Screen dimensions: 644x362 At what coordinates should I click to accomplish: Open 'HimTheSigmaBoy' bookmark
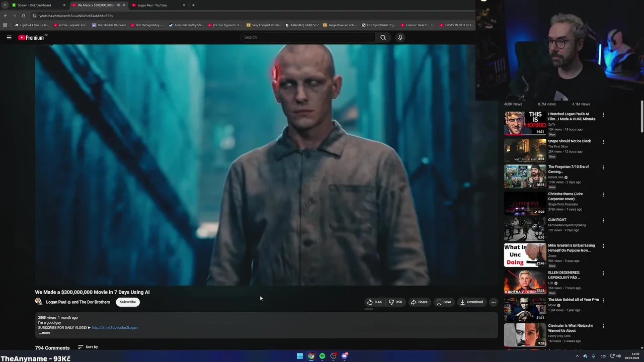point(147,25)
